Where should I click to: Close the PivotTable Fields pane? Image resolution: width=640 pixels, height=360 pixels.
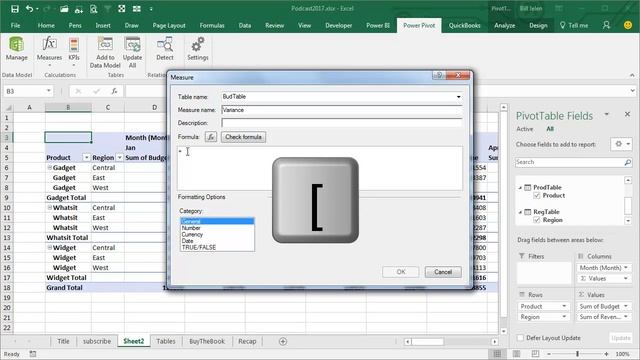point(627,114)
